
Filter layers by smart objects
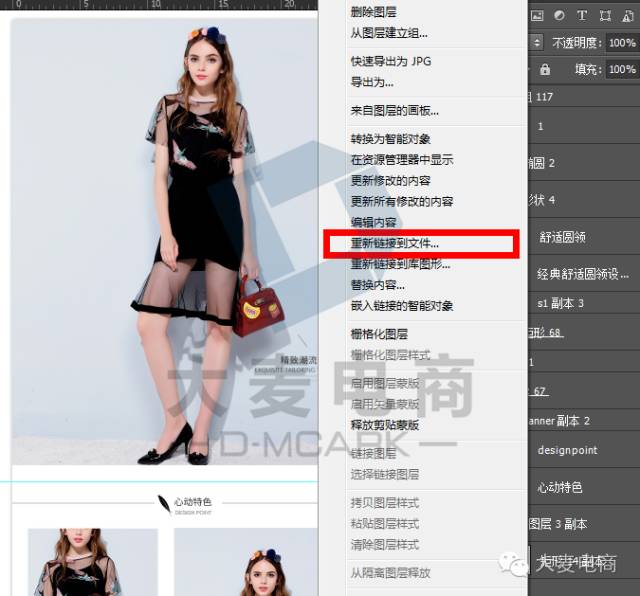tap(628, 16)
